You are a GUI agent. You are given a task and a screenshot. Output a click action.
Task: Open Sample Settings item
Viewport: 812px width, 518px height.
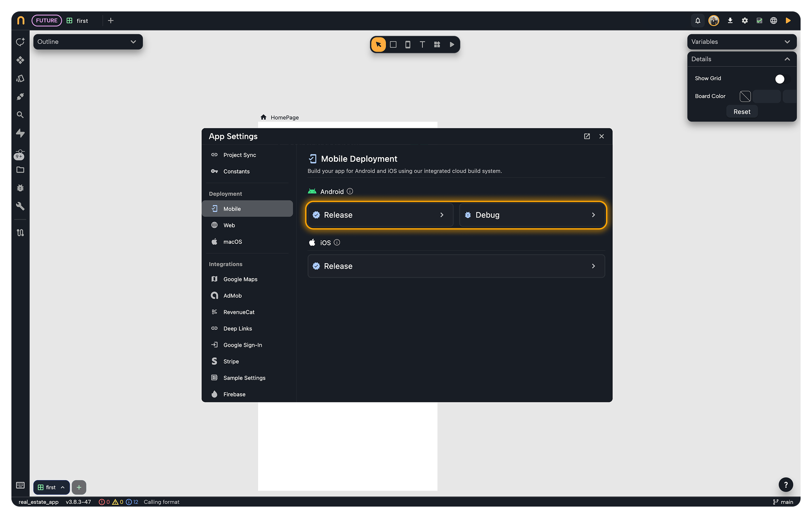(247, 378)
